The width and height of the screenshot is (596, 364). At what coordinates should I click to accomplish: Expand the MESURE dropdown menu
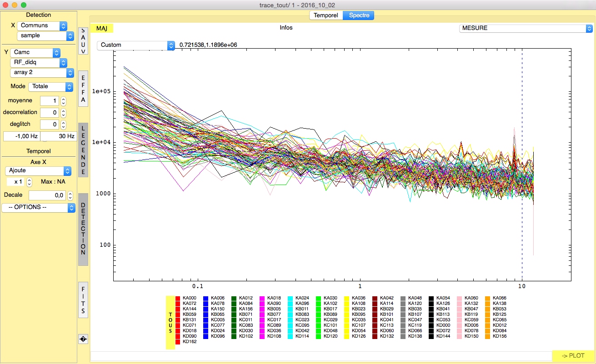[x=525, y=28]
